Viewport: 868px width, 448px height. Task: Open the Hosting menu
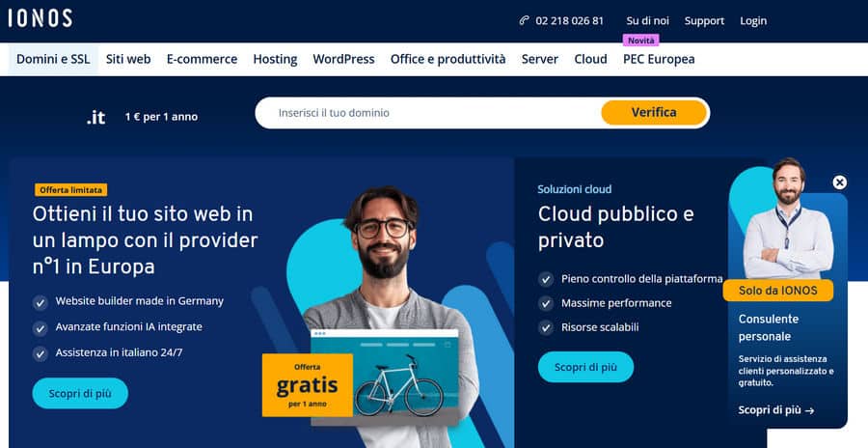click(275, 59)
